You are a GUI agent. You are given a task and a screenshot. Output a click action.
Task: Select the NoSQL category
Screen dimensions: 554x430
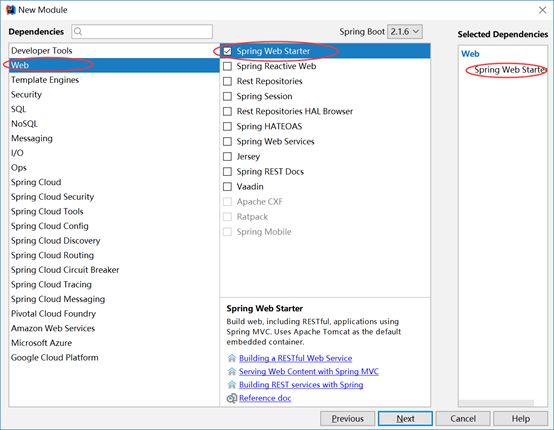click(114, 124)
